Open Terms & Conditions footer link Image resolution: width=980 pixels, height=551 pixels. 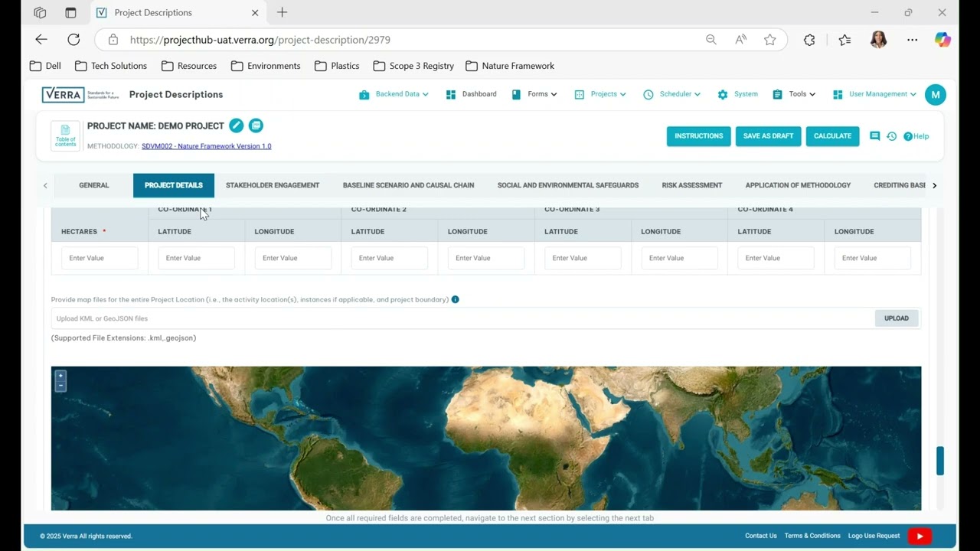tap(812, 536)
